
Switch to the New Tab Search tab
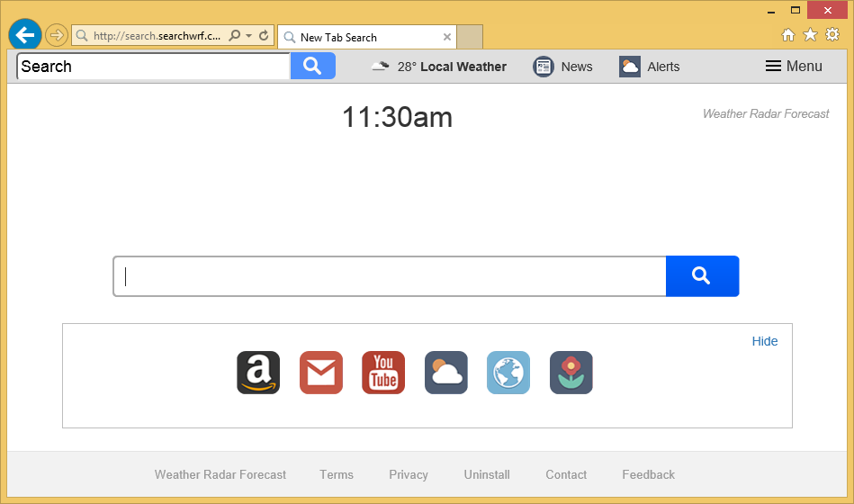(x=366, y=37)
